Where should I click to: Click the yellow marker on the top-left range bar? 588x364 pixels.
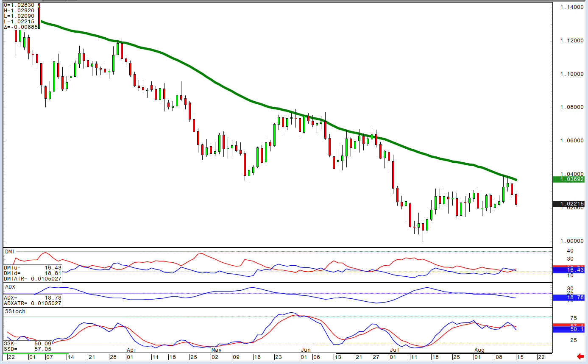[x=39, y=6]
